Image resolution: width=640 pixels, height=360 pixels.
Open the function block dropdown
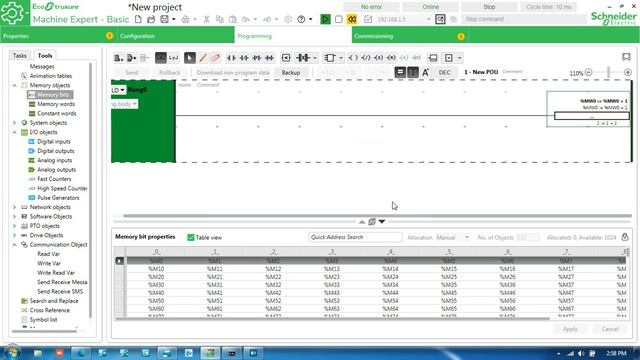341,58
